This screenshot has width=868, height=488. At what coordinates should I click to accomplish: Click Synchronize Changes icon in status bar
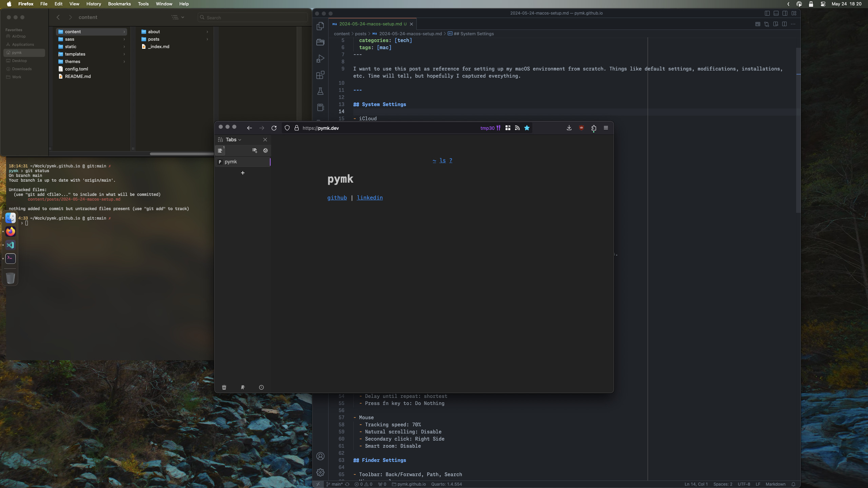tap(347, 484)
